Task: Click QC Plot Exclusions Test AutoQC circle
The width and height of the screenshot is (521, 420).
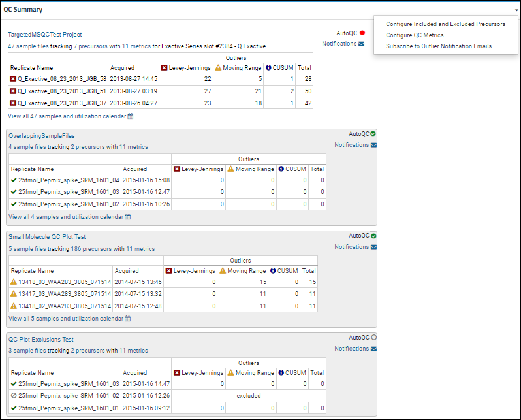Action: tap(373, 338)
